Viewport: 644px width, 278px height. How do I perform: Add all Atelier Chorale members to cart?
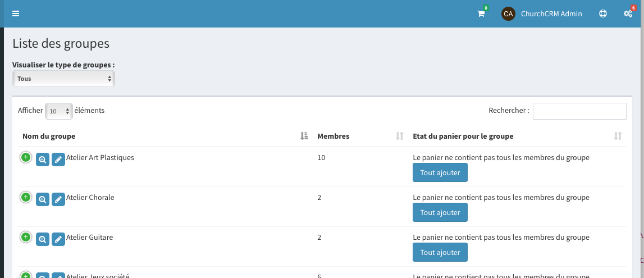(x=440, y=212)
